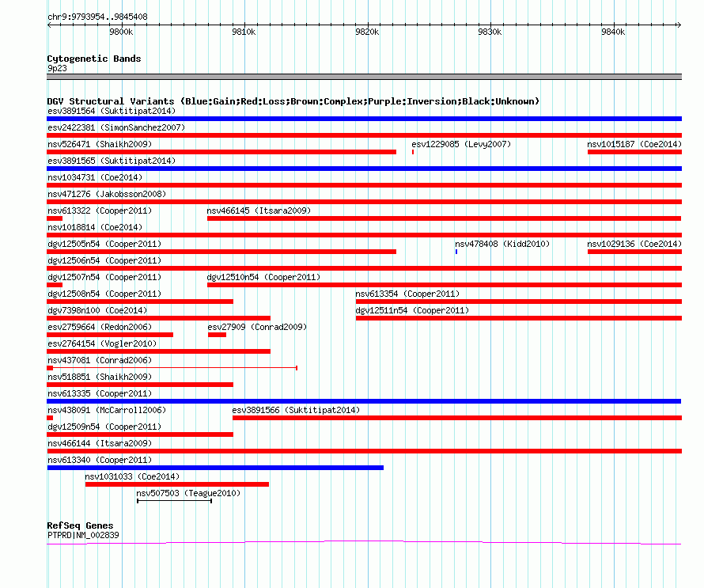The width and height of the screenshot is (704, 588).
Task: Click the DGV Structural Variants track title
Action: point(293,101)
